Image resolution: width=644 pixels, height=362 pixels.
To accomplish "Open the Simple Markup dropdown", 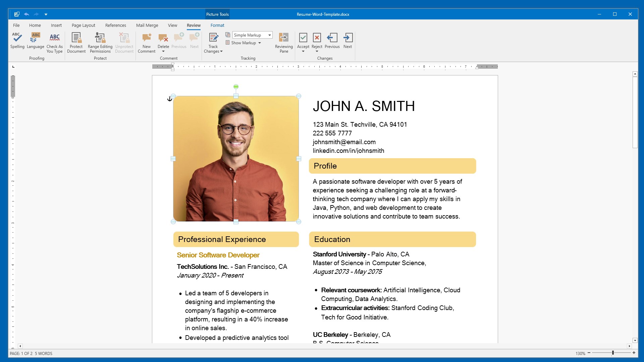I will coord(270,35).
